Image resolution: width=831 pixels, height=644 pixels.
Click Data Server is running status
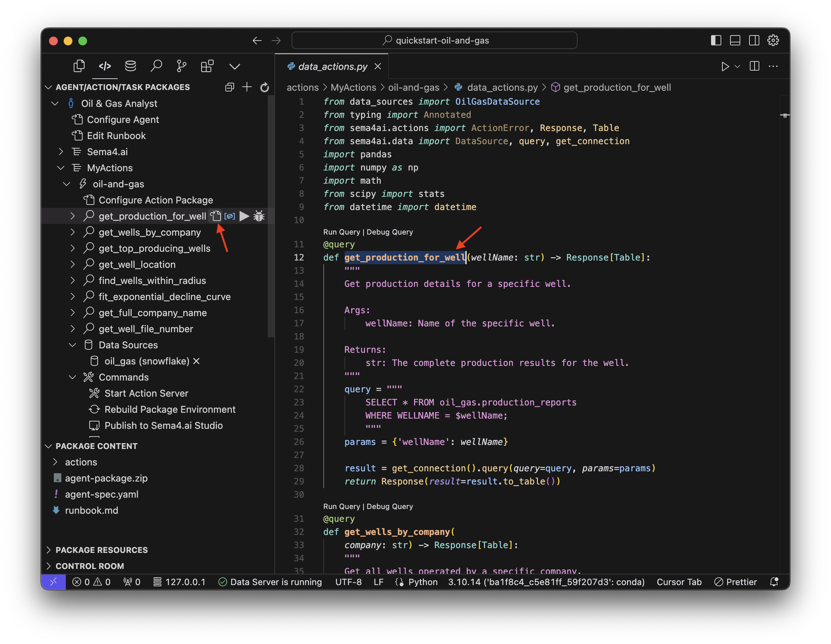270,582
